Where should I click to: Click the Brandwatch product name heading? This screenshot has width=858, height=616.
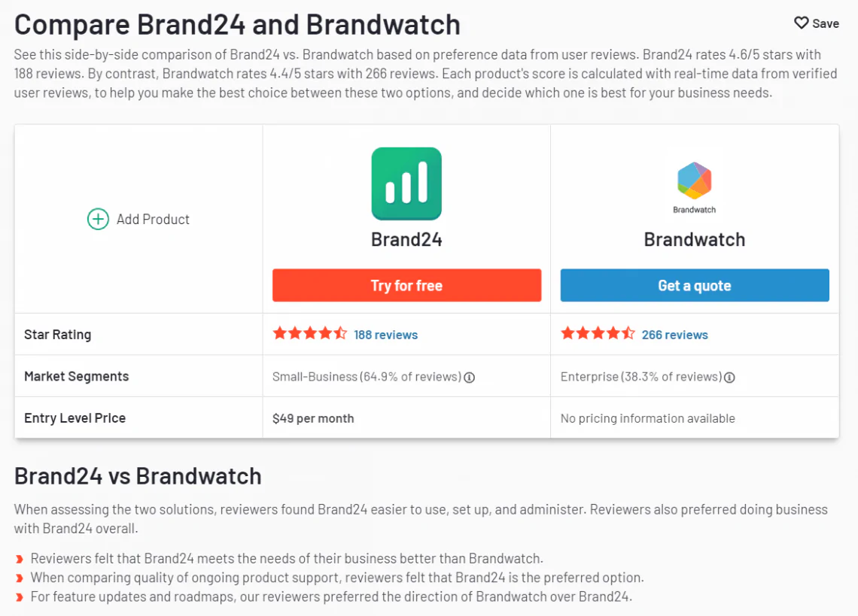pos(695,240)
